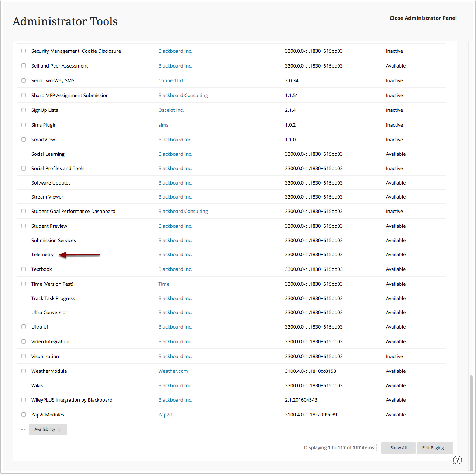Tick the SignUp Lists checkbox
This screenshot has width=476, height=474.
click(24, 110)
